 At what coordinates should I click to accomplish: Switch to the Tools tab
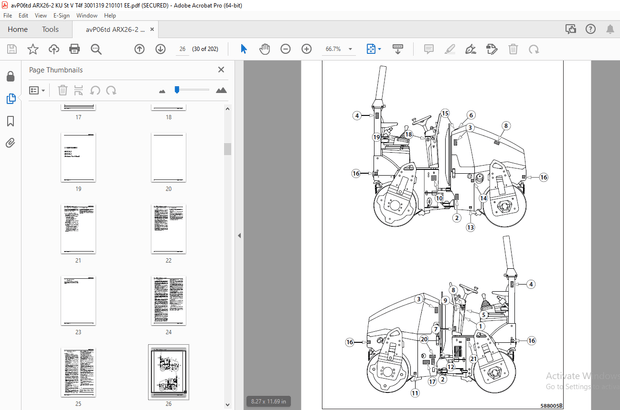[50, 29]
